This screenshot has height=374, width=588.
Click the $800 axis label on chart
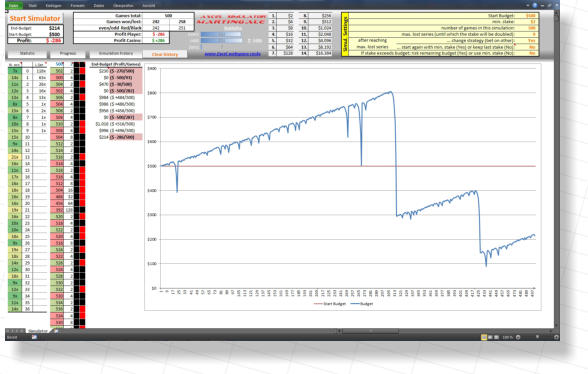[x=152, y=93]
